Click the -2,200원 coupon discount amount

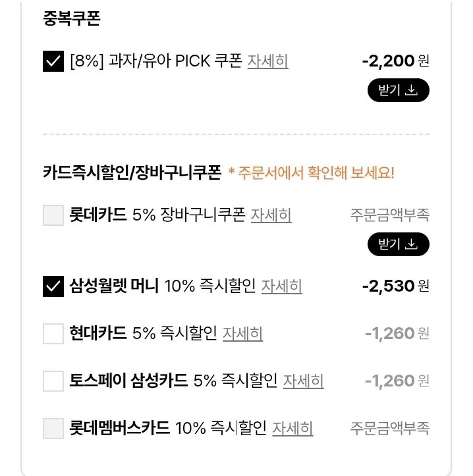[x=395, y=61]
